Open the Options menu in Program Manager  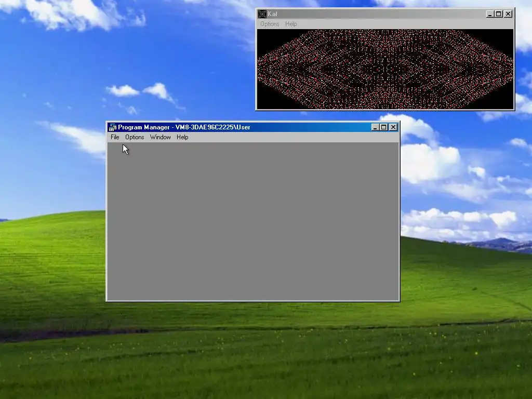click(x=135, y=137)
